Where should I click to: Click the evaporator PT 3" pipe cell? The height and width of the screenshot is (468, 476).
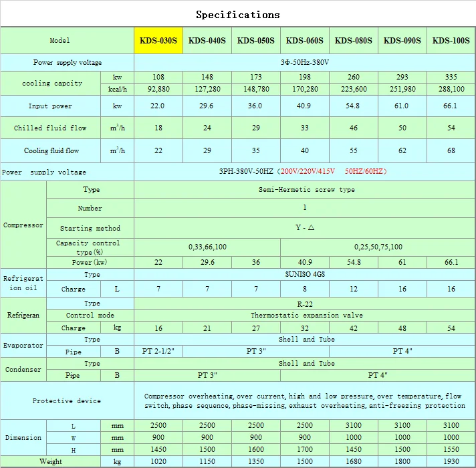point(256,351)
